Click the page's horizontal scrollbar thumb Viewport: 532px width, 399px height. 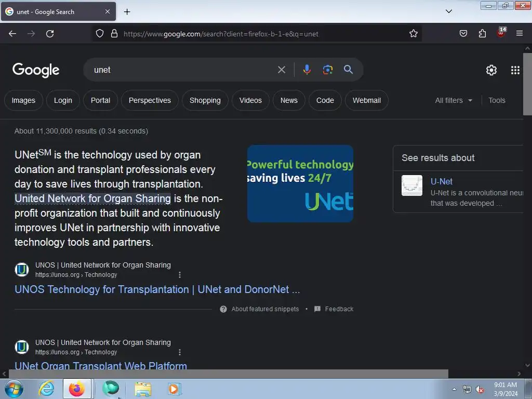click(228, 374)
